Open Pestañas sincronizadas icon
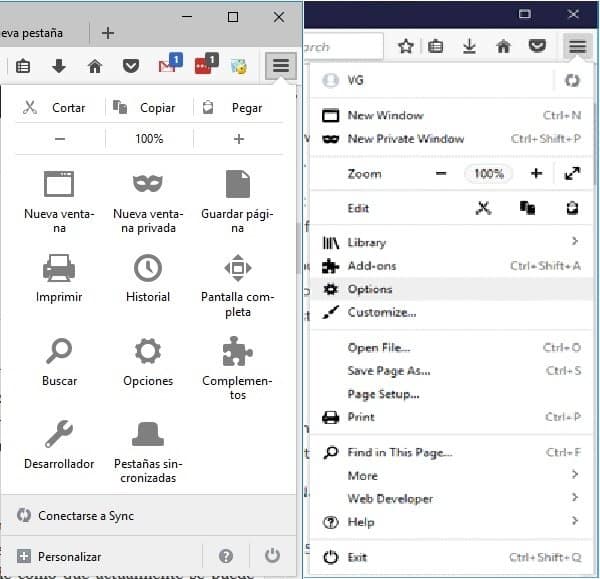This screenshot has width=600, height=579. pos(148,435)
